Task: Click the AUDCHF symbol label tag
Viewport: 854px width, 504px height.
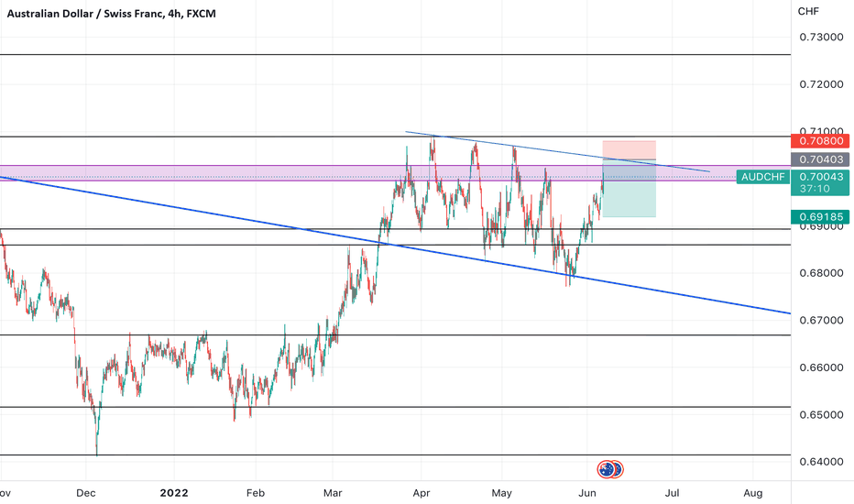Action: [x=763, y=177]
